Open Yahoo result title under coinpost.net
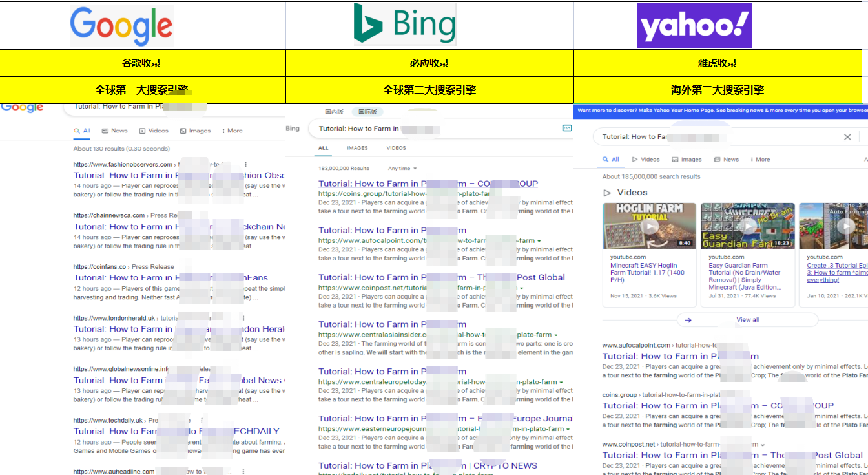The image size is (868, 475). [x=732, y=455]
